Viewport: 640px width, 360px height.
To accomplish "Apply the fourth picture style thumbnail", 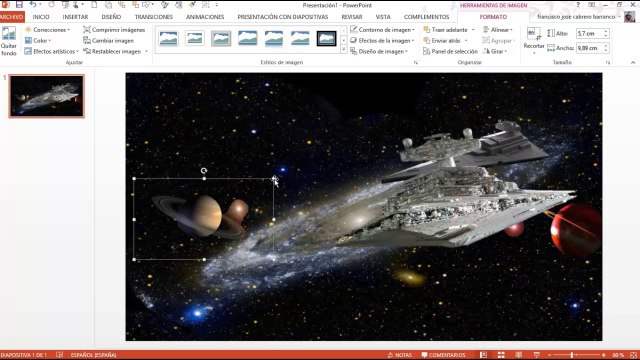I will coord(247,38).
